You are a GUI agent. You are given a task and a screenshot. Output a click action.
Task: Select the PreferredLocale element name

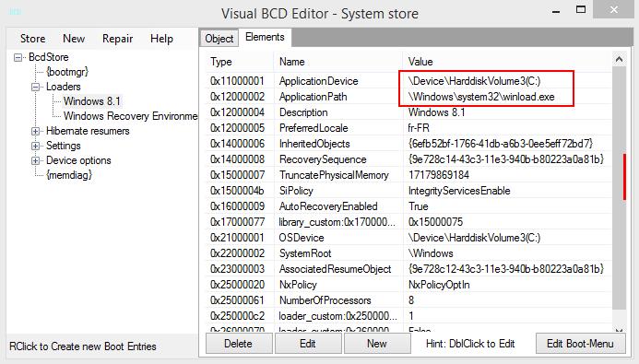pyautogui.click(x=314, y=128)
